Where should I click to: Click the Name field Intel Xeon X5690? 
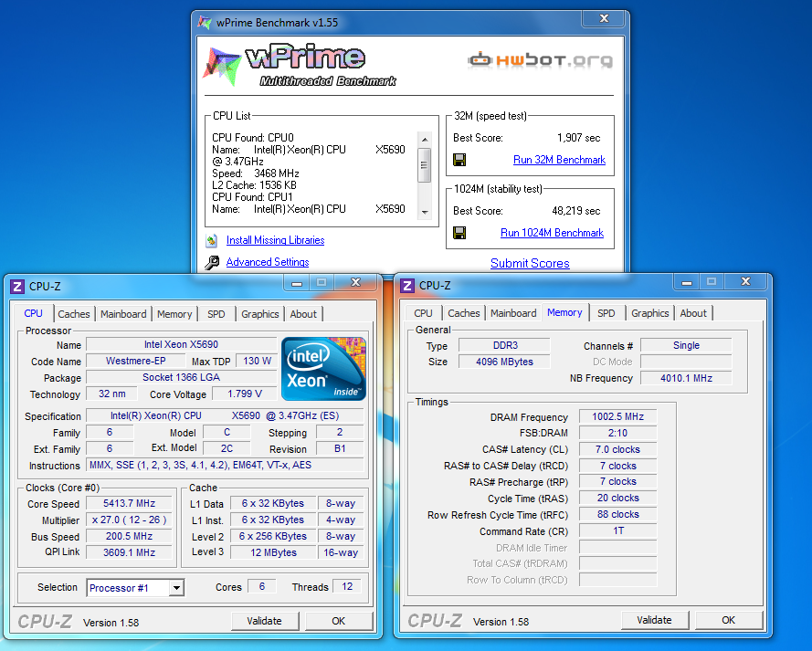(181, 344)
